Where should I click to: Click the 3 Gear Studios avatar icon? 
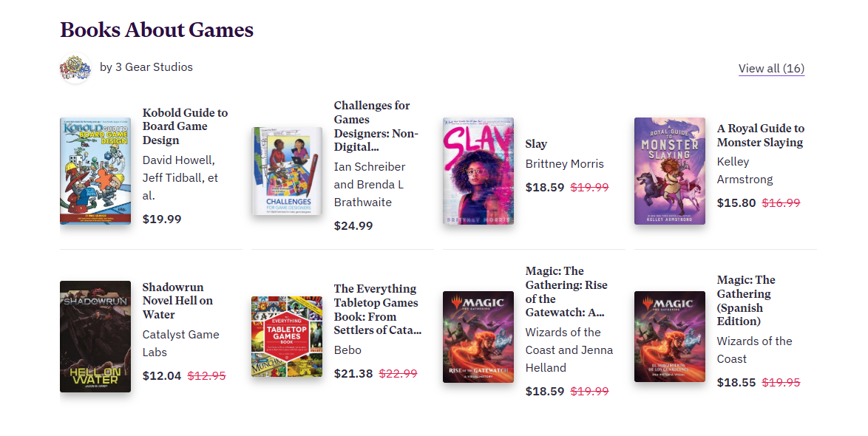75,68
